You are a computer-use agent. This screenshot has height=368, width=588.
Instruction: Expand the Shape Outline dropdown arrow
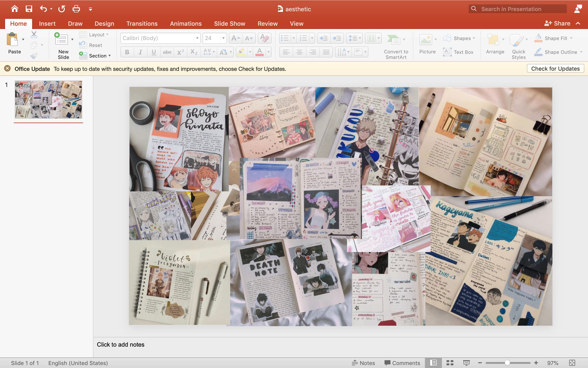pos(581,52)
